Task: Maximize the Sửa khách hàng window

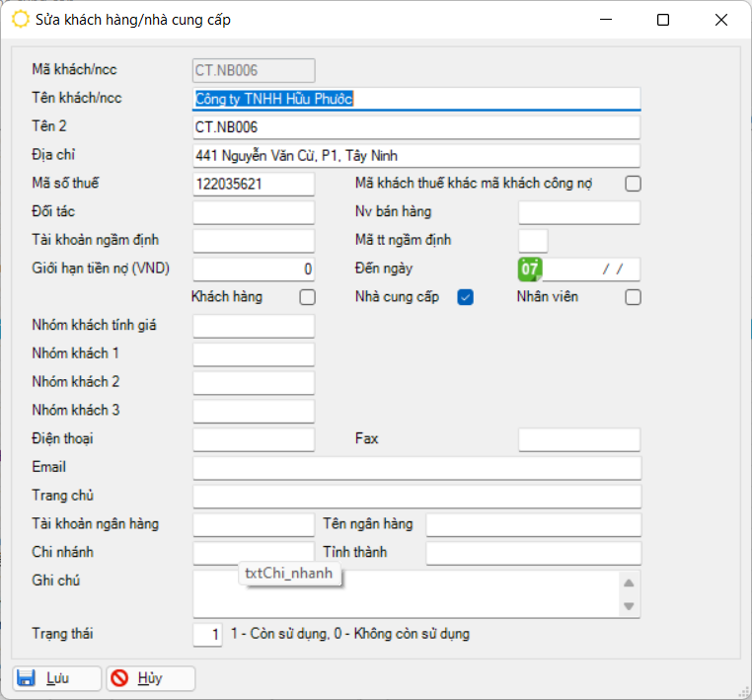Action: point(663,20)
